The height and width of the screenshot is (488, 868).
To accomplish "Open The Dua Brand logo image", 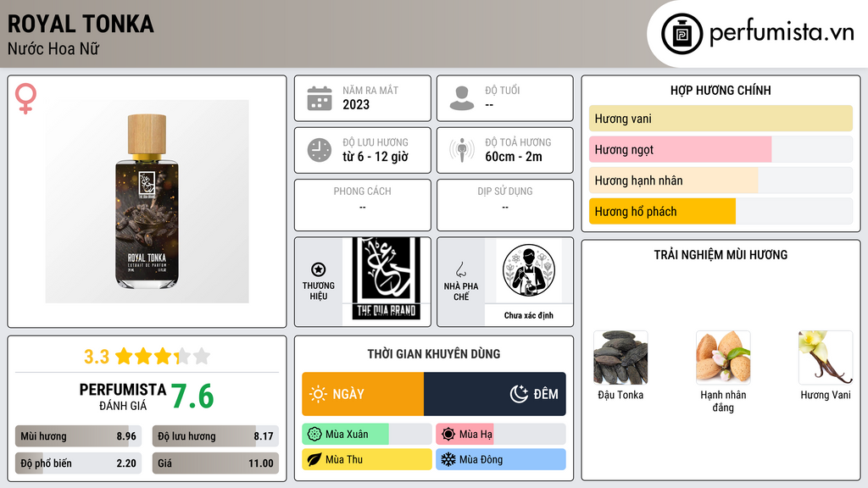I will click(x=387, y=280).
